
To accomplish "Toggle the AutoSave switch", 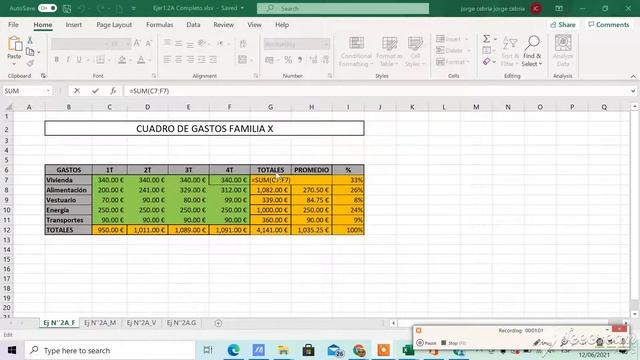I will [47, 8].
